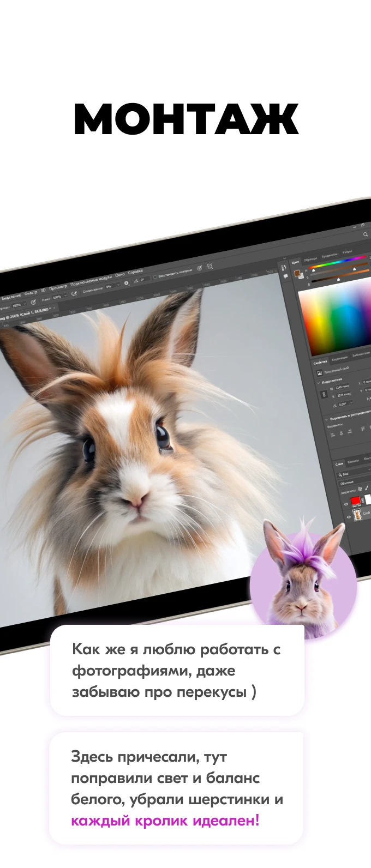
Task: Switch to the Узоры tab
Action: pyautogui.click(x=347, y=252)
